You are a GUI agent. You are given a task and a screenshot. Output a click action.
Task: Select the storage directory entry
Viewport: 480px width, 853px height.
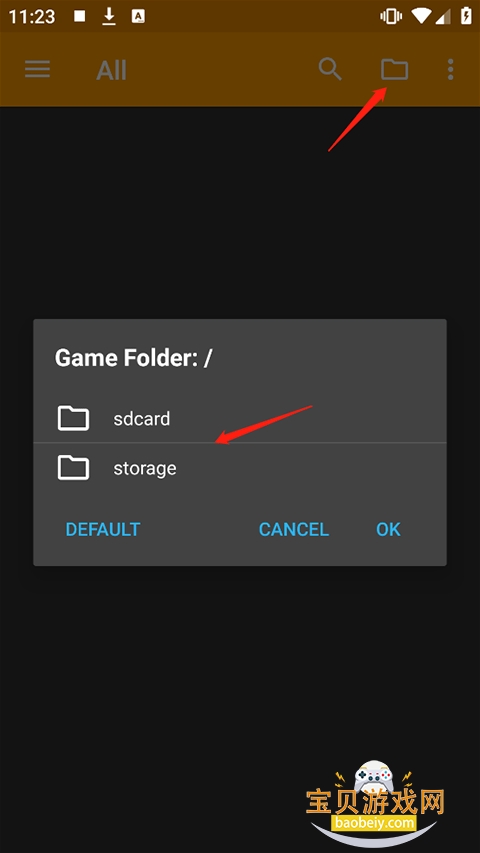pos(240,468)
